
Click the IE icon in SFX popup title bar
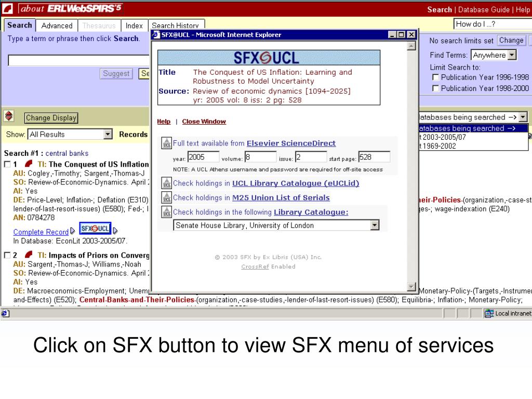pos(156,35)
